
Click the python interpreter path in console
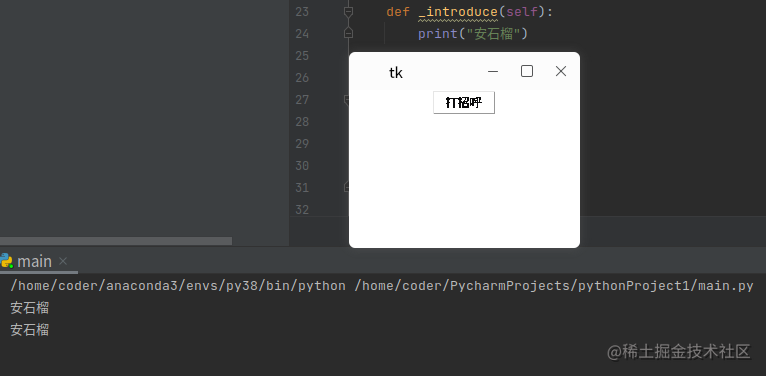178,286
